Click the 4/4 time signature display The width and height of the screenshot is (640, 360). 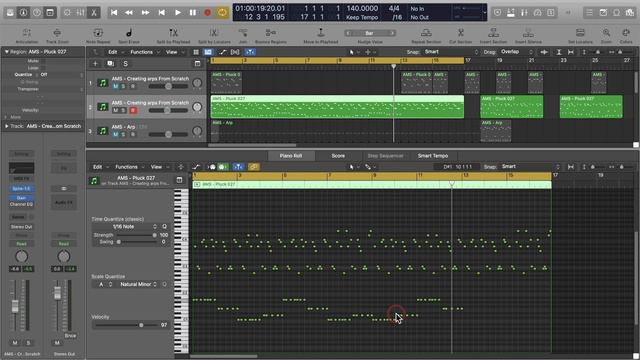(x=394, y=8)
